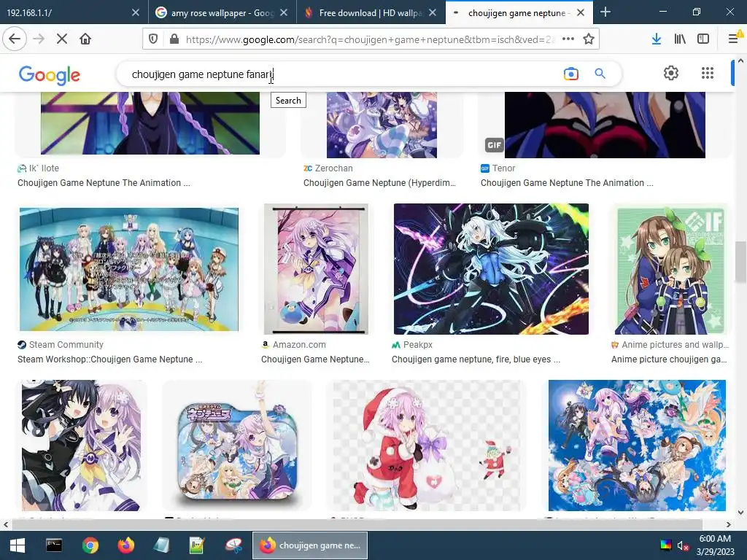
Task: Open 'Steam Workshop::Choujigen Game Neptune' link
Action: click(x=109, y=359)
